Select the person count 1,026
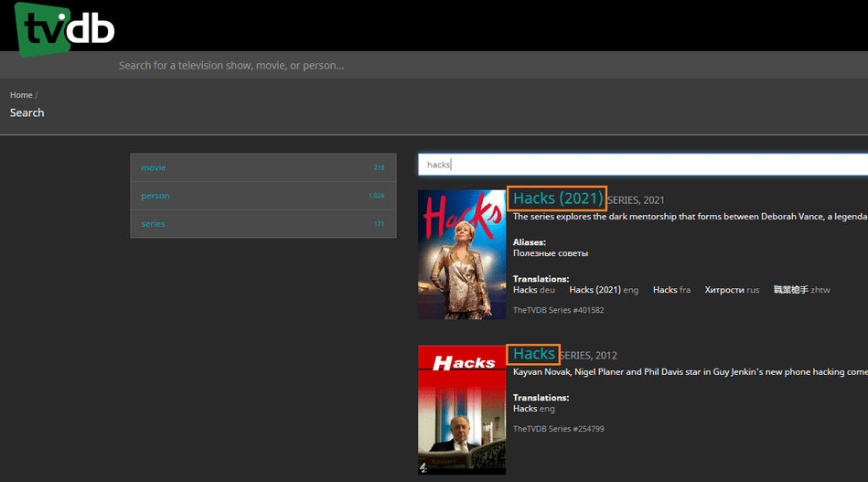Viewport: 868px width, 482px height. coord(377,196)
